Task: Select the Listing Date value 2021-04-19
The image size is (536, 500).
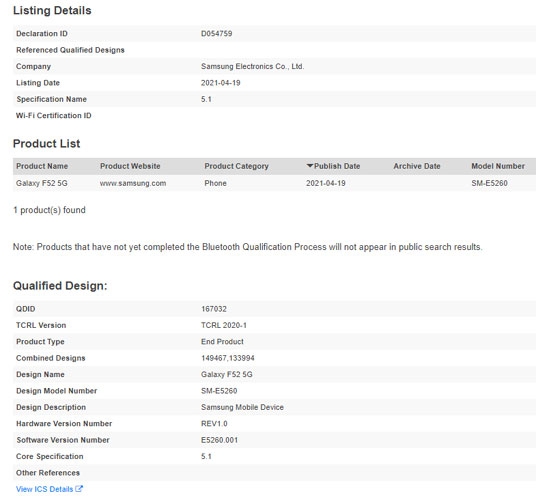Action: pos(221,83)
